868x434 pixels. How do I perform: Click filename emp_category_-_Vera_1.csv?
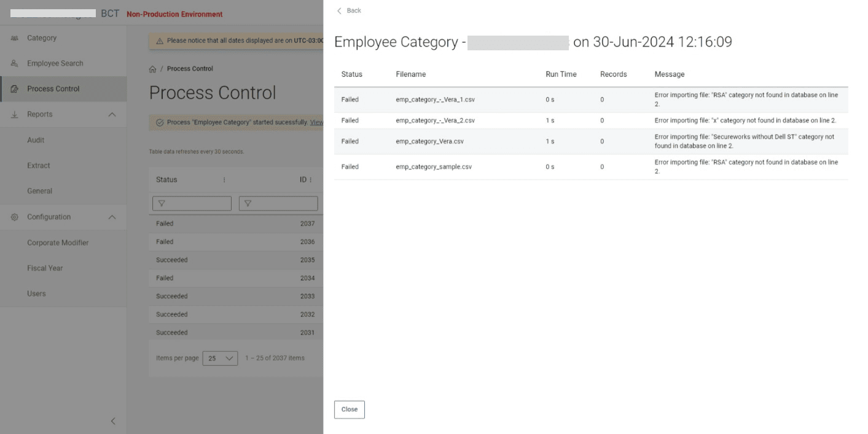pos(435,99)
